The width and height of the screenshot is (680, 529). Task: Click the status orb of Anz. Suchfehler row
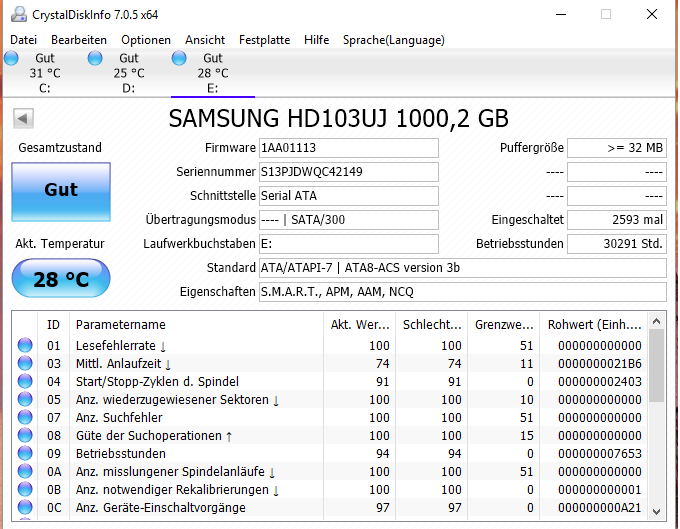pos(25,417)
